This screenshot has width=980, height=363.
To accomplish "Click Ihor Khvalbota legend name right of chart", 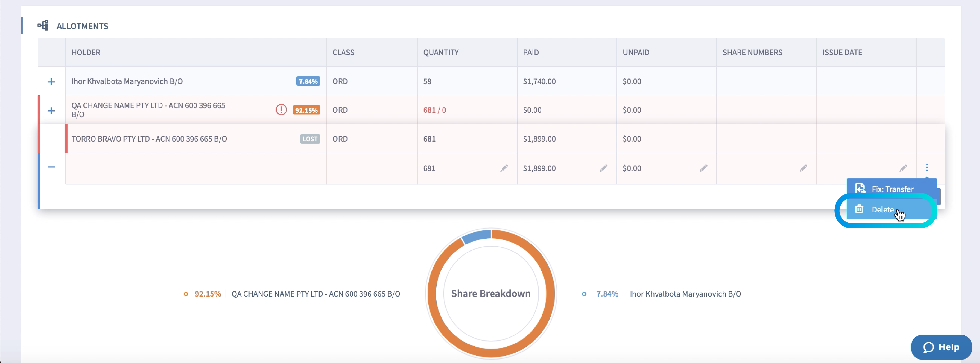I will [685, 294].
